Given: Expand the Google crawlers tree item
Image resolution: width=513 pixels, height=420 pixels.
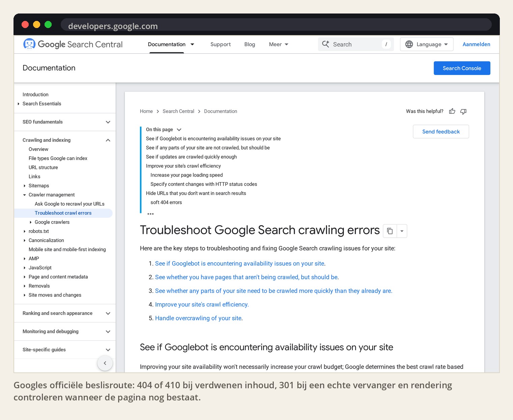Looking at the screenshot, I should [x=31, y=222].
